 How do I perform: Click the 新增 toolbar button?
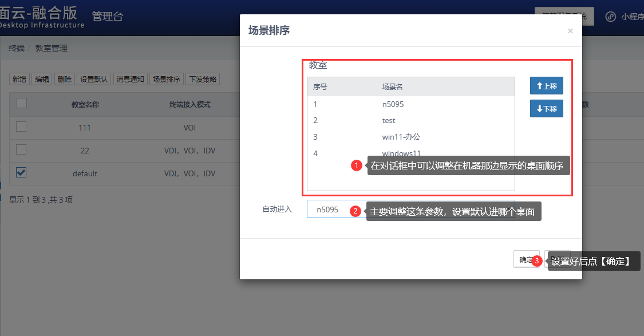[x=19, y=80]
